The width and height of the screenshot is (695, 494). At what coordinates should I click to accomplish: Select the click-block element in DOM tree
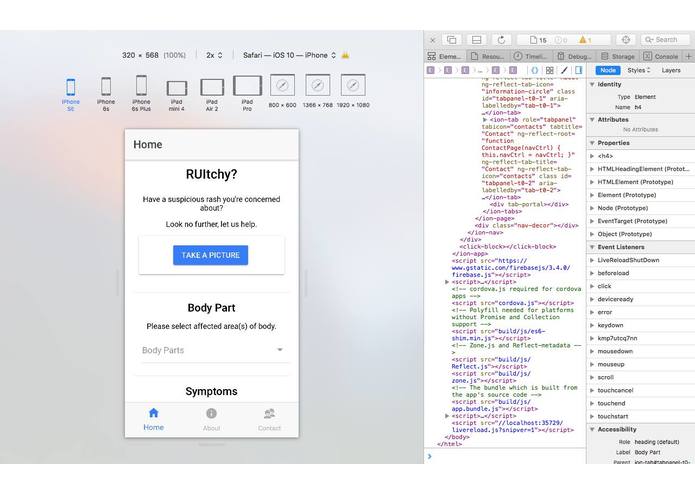(x=508, y=246)
